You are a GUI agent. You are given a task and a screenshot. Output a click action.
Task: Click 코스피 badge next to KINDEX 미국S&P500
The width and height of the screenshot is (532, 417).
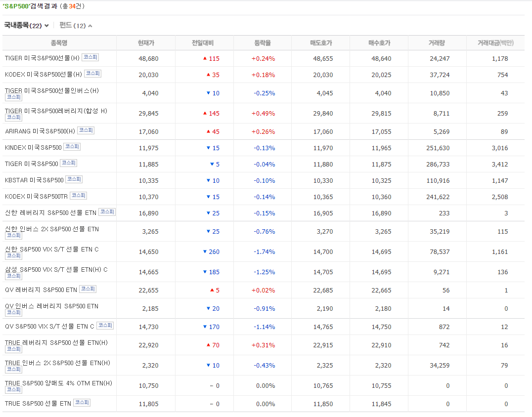pos(72,147)
